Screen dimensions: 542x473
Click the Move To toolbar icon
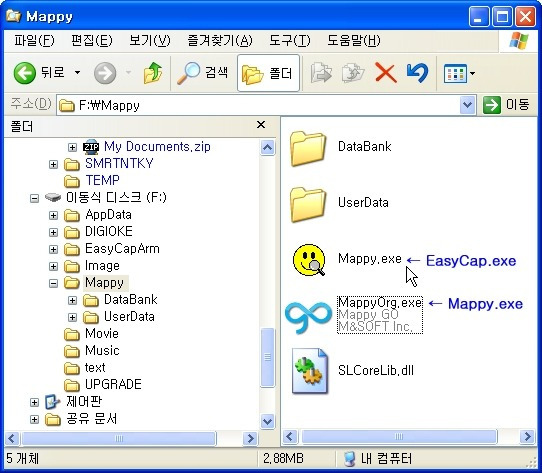pyautogui.click(x=321, y=73)
